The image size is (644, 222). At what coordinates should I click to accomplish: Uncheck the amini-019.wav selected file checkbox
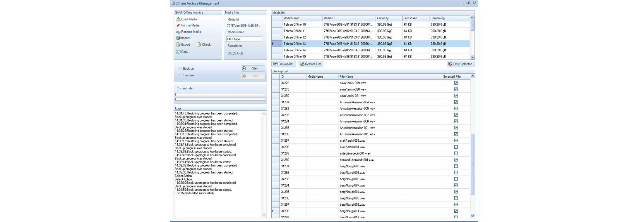pos(456,83)
